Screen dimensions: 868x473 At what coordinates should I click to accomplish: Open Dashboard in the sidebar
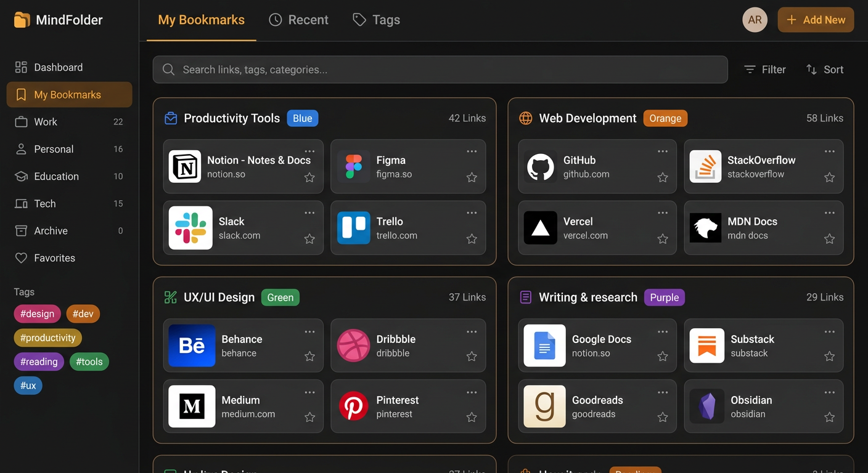pyautogui.click(x=70, y=67)
